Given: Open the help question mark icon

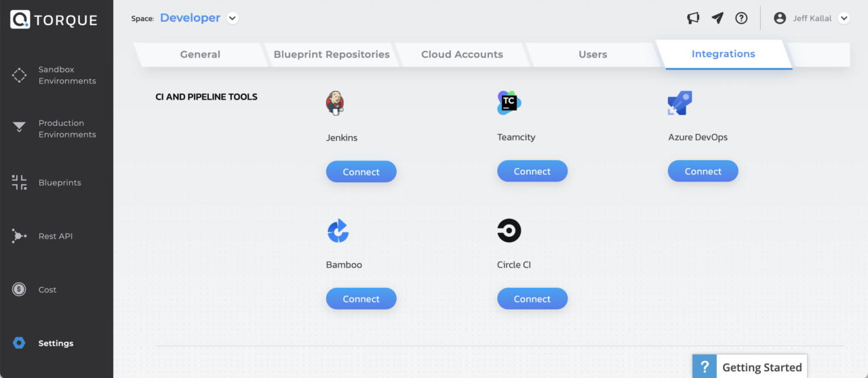Looking at the screenshot, I should [x=741, y=18].
